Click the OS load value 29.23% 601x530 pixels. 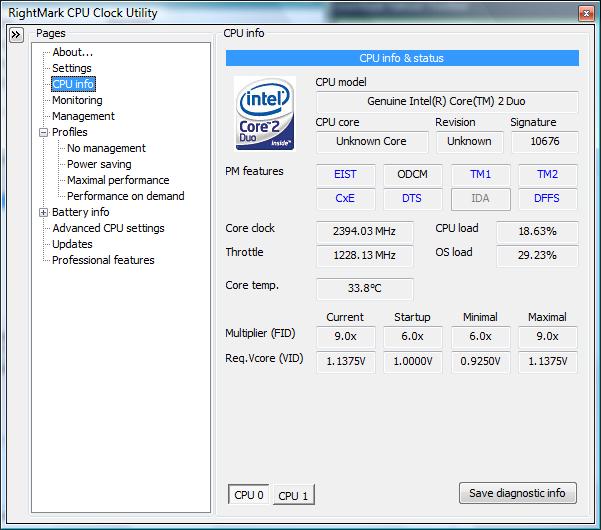(537, 256)
